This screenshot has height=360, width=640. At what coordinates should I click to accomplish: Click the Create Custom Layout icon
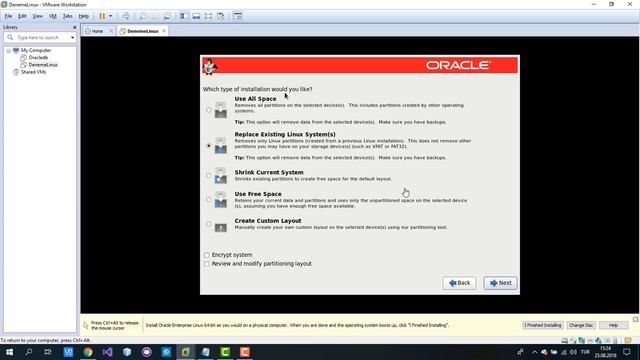221,228
